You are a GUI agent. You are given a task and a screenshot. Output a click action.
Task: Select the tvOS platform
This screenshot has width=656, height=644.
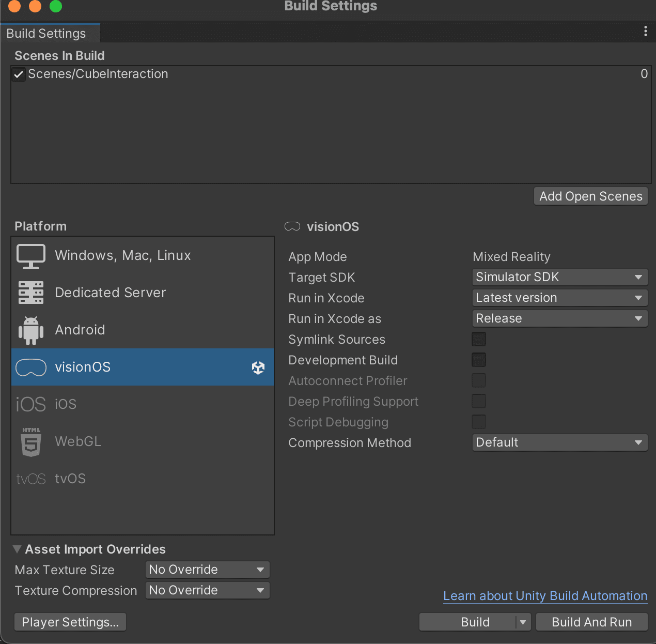pyautogui.click(x=143, y=479)
